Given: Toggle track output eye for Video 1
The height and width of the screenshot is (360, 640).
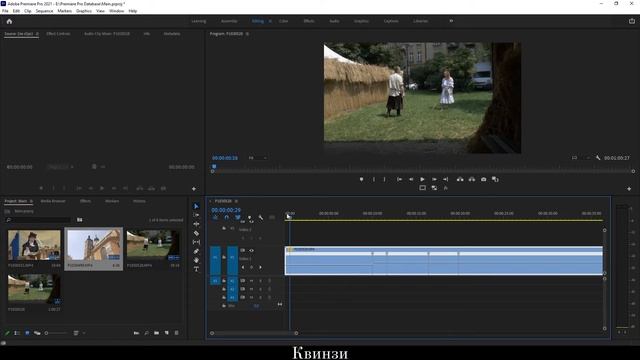Looking at the screenshot, I should [x=251, y=250].
